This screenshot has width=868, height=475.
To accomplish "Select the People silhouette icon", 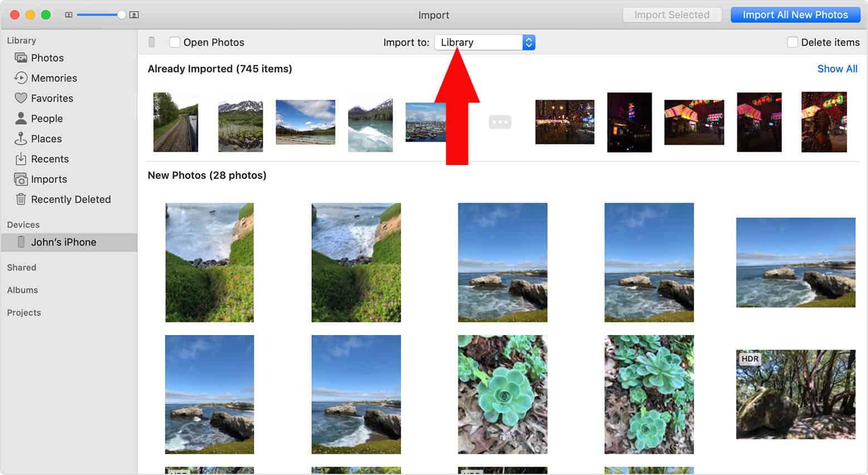I will pyautogui.click(x=21, y=118).
